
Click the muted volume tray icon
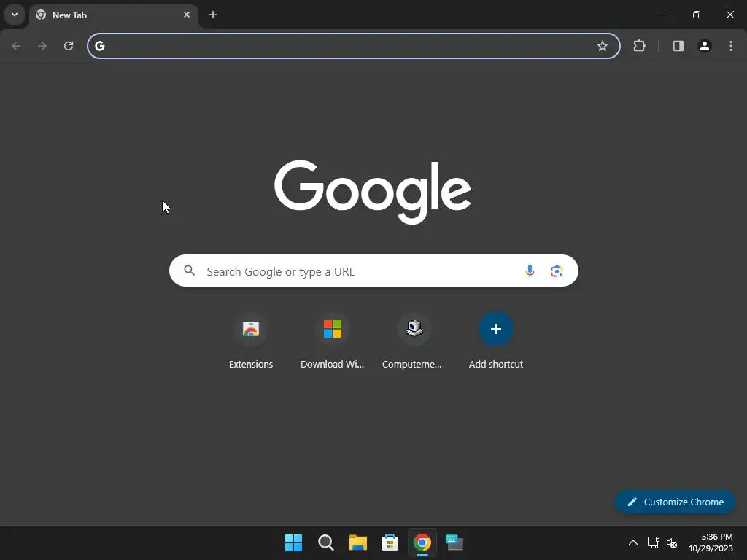coord(672,542)
